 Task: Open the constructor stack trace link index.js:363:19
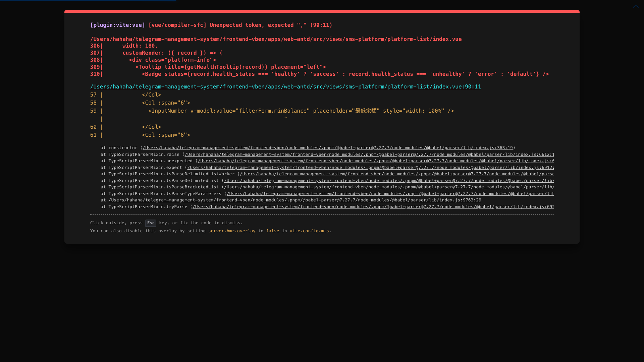327,148
